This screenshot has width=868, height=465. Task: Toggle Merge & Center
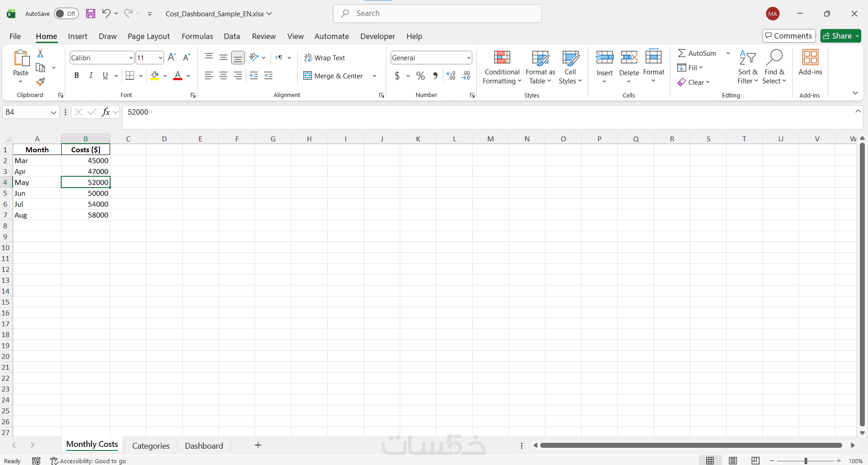(x=334, y=76)
